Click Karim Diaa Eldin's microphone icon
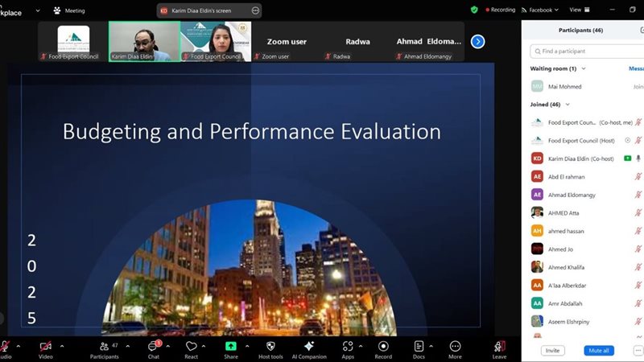The height and width of the screenshot is (362, 644). (638, 158)
